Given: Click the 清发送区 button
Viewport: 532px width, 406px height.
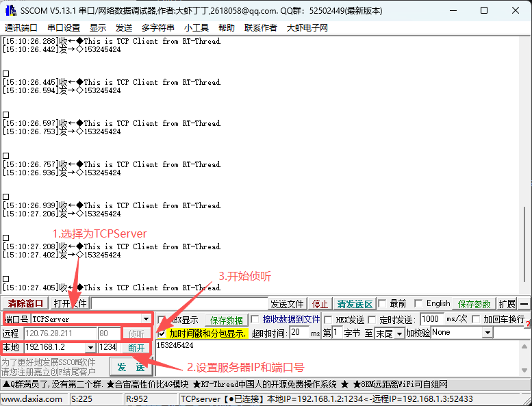Looking at the screenshot, I should pyautogui.click(x=355, y=304).
